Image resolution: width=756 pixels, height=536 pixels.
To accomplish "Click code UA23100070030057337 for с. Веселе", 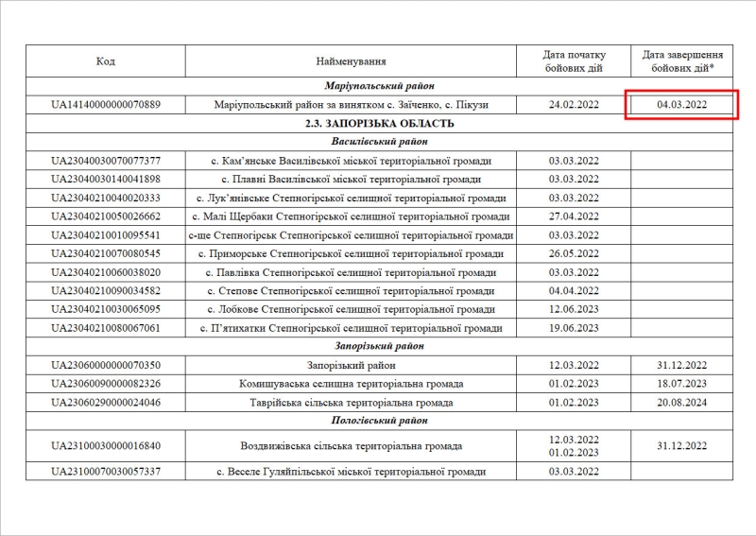I will (x=105, y=471).
